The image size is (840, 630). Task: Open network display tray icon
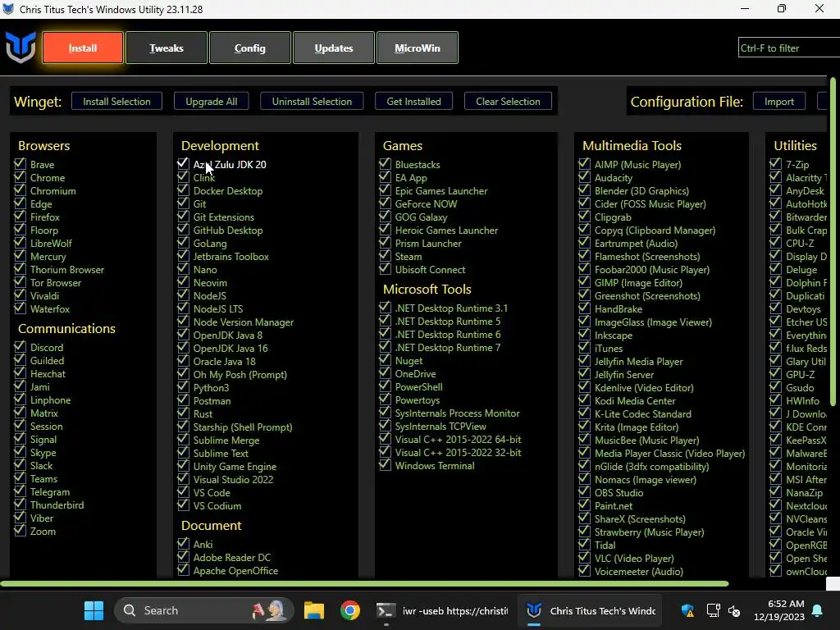click(713, 610)
